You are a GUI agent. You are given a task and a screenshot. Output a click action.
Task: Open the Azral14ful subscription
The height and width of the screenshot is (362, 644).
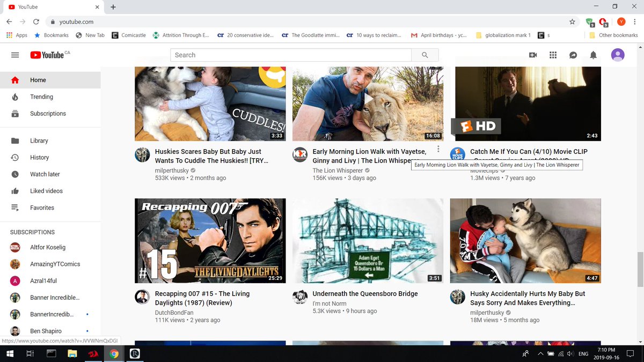pos(50,281)
